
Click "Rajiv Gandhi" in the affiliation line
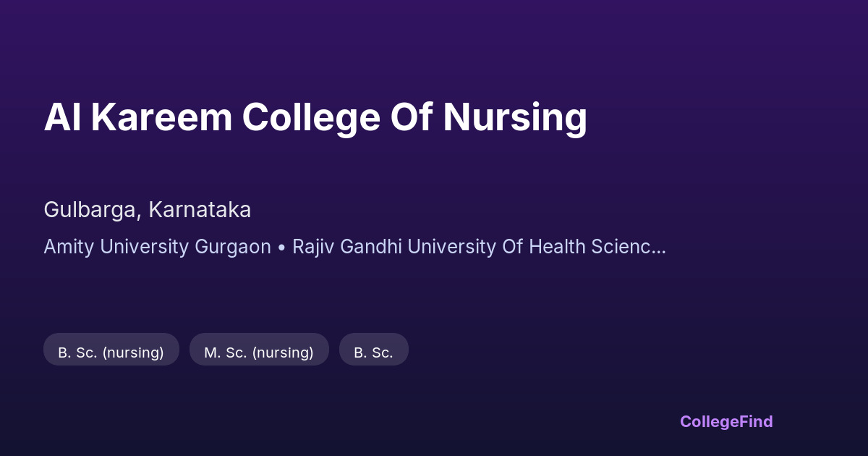[337, 247]
